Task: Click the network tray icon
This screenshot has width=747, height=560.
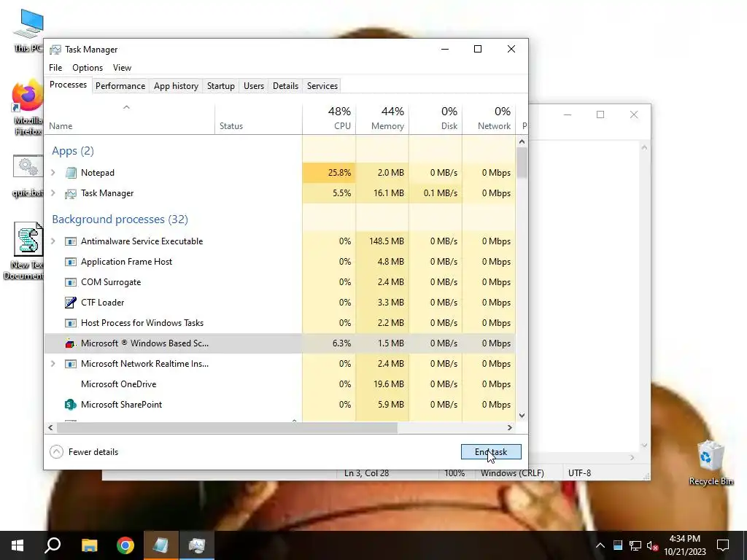Action: [x=635, y=545]
